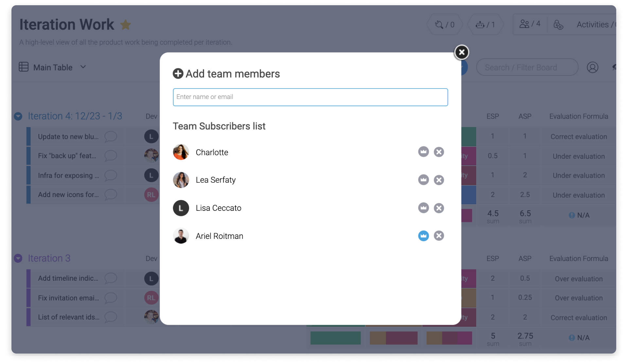Collapse the Iteration 3 group

click(18, 258)
